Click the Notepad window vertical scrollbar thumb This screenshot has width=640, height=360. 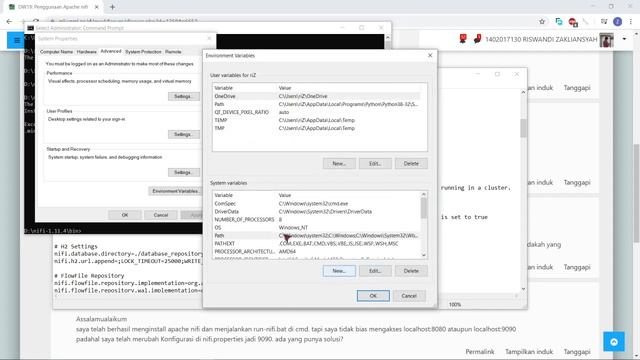click(523, 128)
